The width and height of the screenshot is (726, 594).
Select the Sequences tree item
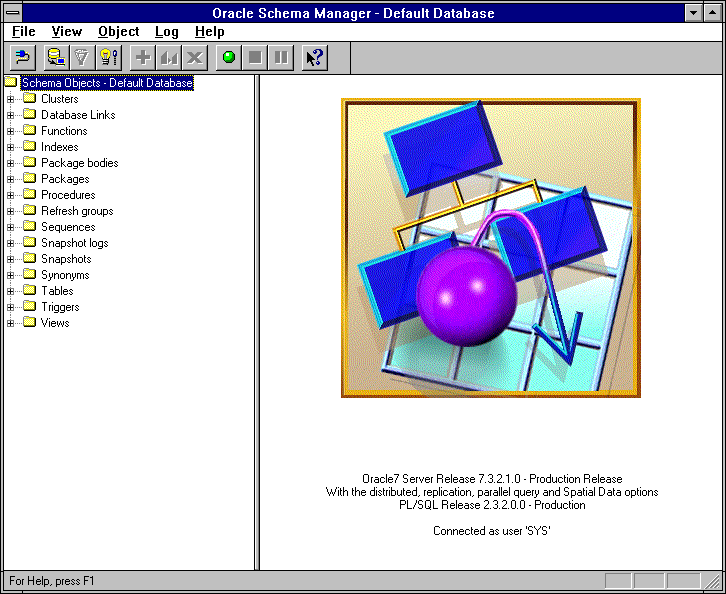pyautogui.click(x=67, y=227)
